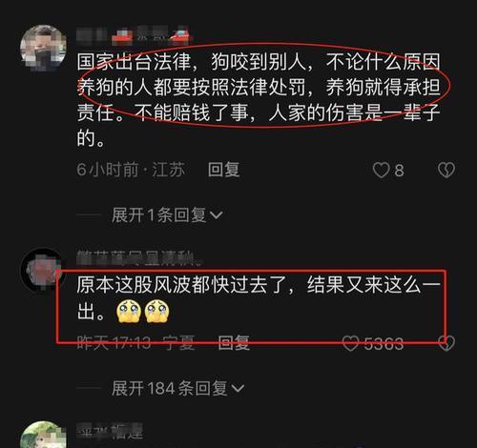
Task: Open the second commenter's dark avatar
Action: click(42, 271)
